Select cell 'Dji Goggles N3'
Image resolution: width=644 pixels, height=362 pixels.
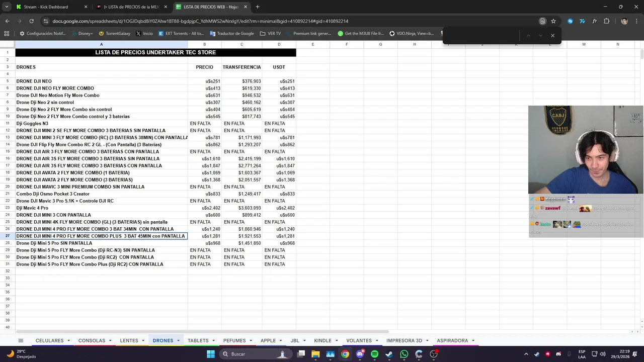pos(101,123)
